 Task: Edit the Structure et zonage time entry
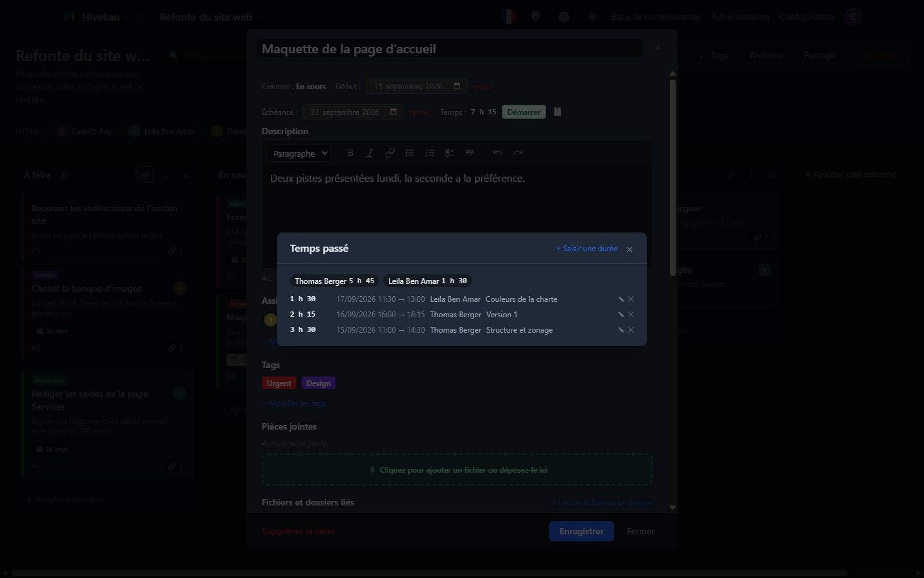coord(621,330)
